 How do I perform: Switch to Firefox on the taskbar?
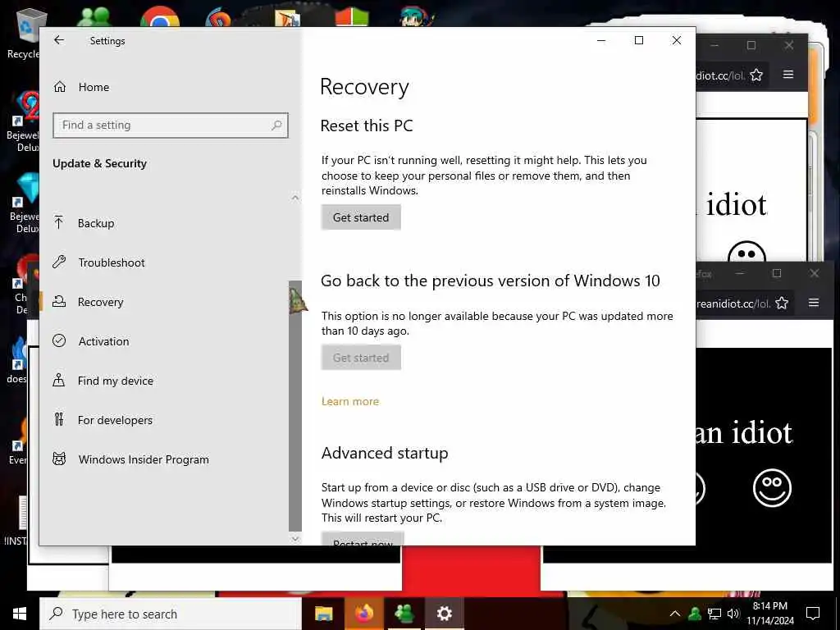(363, 614)
